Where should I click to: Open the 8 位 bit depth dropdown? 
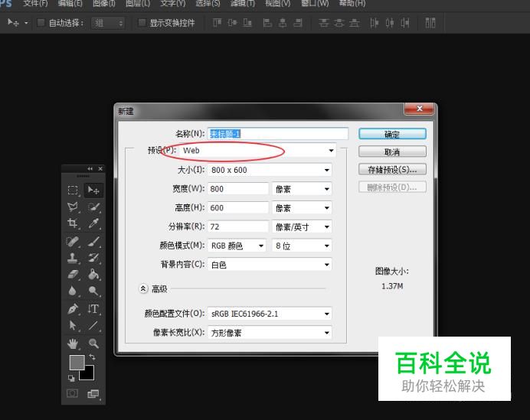click(302, 246)
